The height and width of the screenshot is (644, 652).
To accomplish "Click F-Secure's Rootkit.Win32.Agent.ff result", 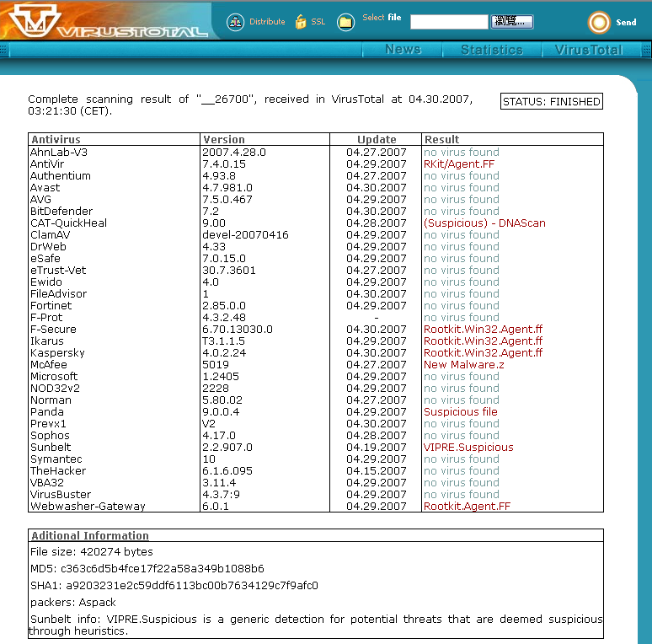I will click(483, 329).
